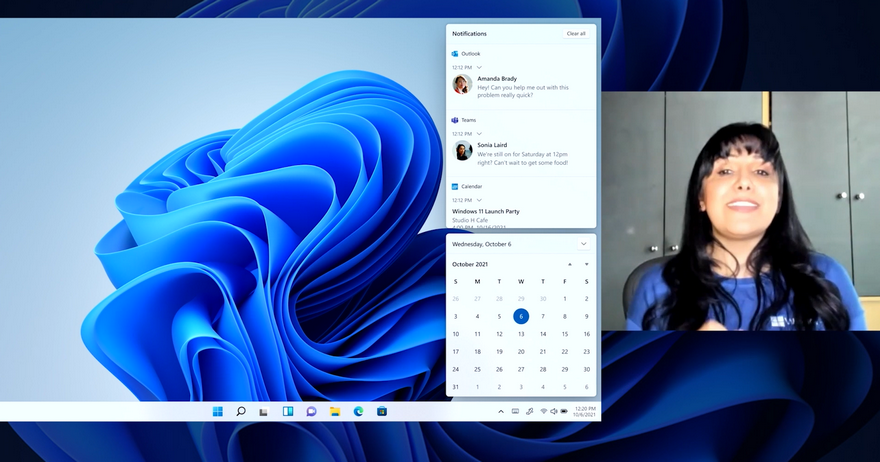Open the pen menu tray icon
Image resolution: width=880 pixels, height=462 pixels.
[x=529, y=411]
